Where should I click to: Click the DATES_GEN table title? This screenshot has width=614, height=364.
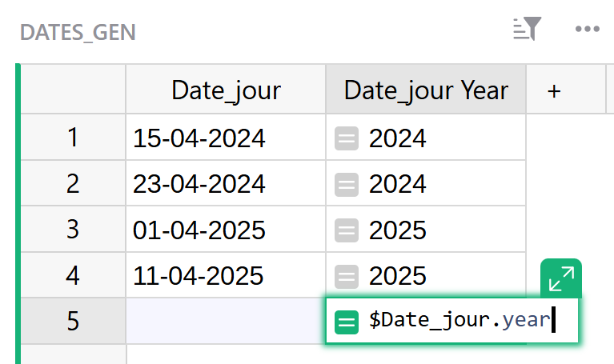tap(78, 32)
